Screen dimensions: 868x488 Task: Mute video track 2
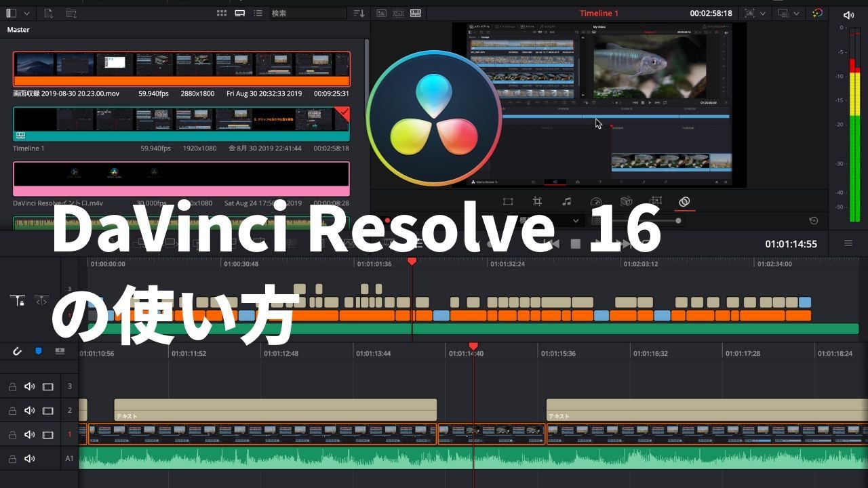tap(29, 411)
